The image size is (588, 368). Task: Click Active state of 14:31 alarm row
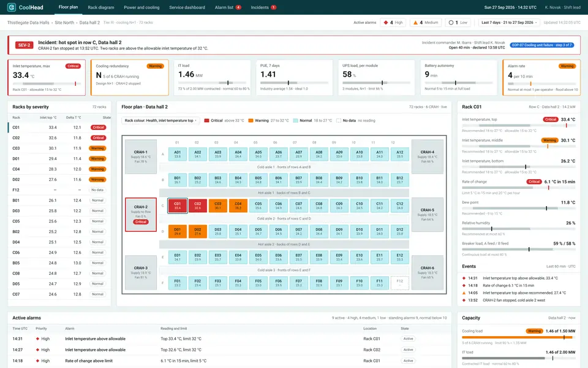408,339
